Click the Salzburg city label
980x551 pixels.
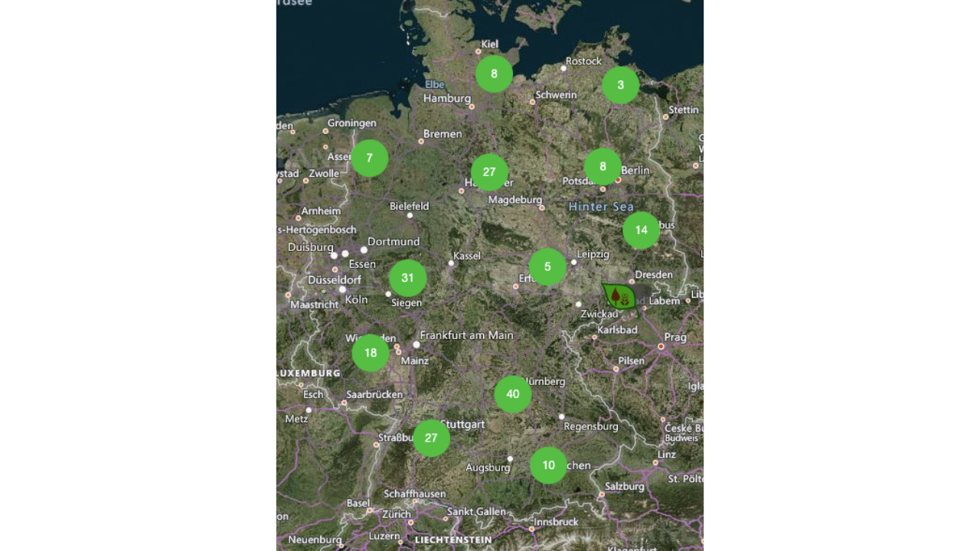click(x=625, y=486)
